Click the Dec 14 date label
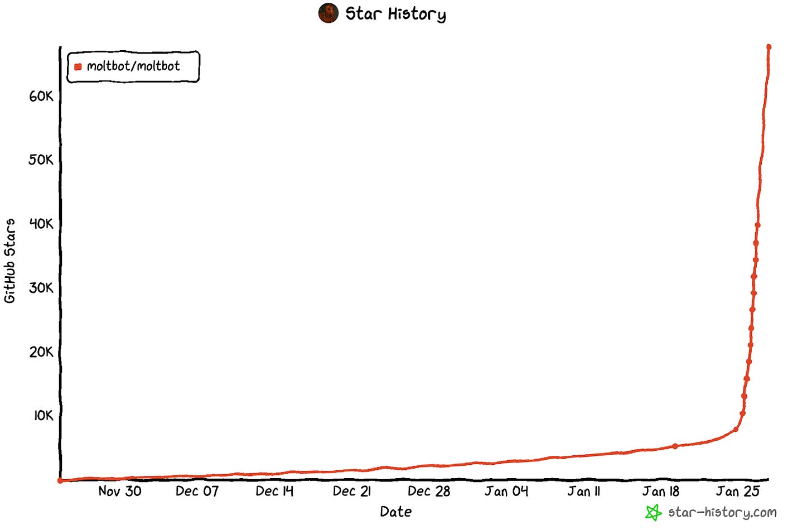The image size is (812, 530). pyautogui.click(x=274, y=492)
